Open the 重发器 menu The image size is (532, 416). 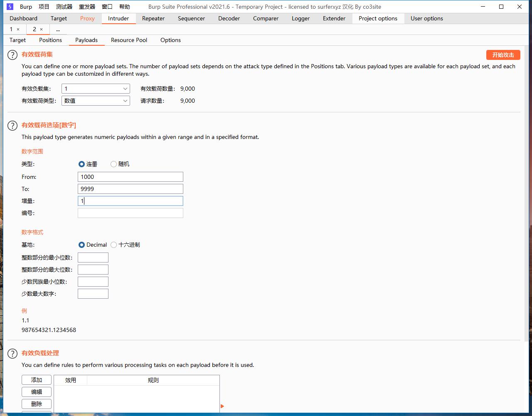point(87,7)
